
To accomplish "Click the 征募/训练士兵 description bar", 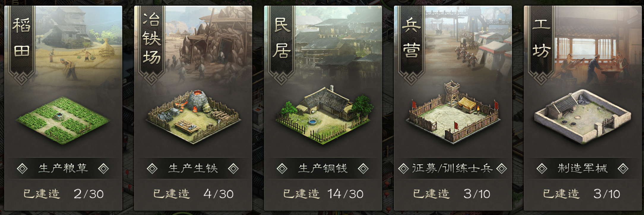I will 453,168.
